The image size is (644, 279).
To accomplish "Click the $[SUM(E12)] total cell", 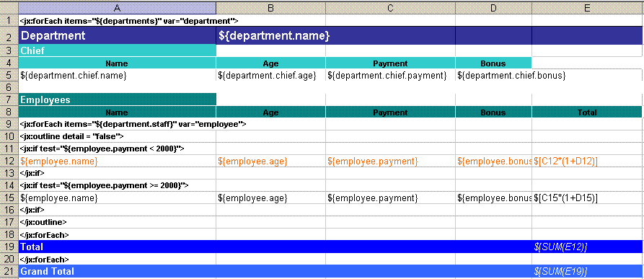I will [588, 247].
